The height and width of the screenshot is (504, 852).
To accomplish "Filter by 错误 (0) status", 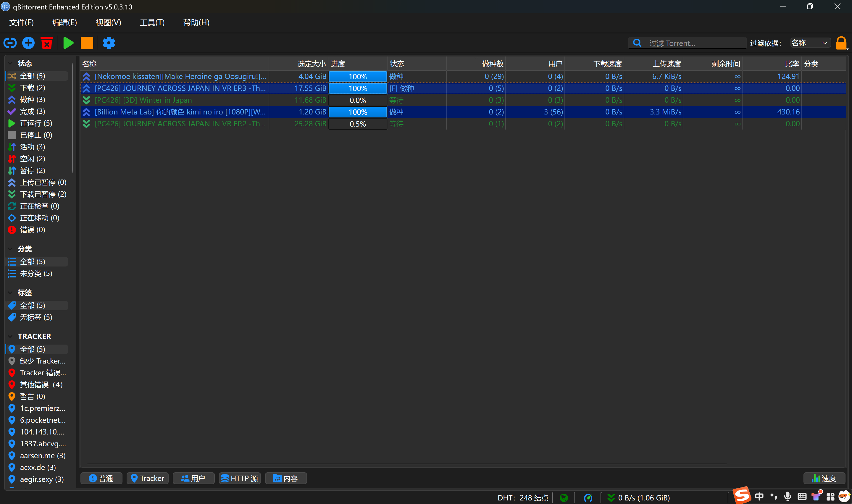I will pyautogui.click(x=37, y=230).
